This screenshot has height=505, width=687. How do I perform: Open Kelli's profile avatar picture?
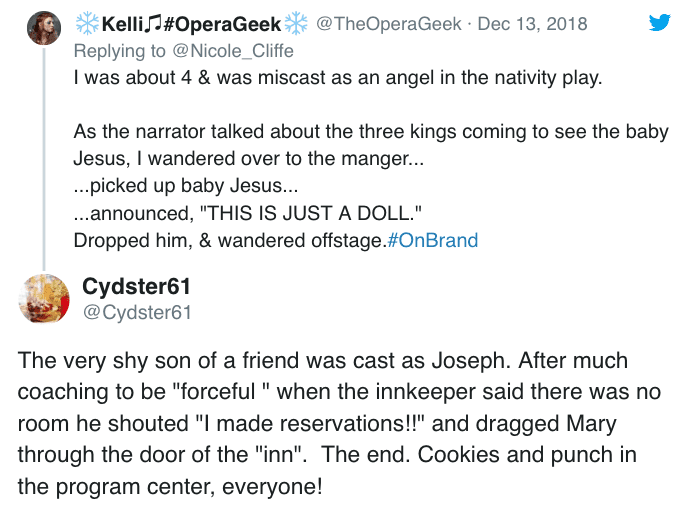point(42,28)
